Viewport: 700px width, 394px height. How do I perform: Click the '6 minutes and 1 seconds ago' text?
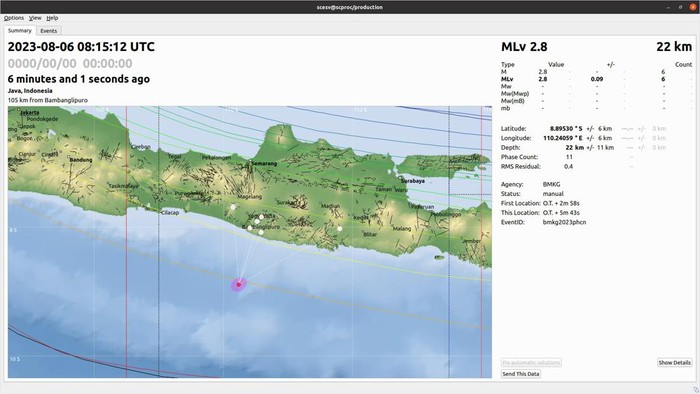point(79,79)
